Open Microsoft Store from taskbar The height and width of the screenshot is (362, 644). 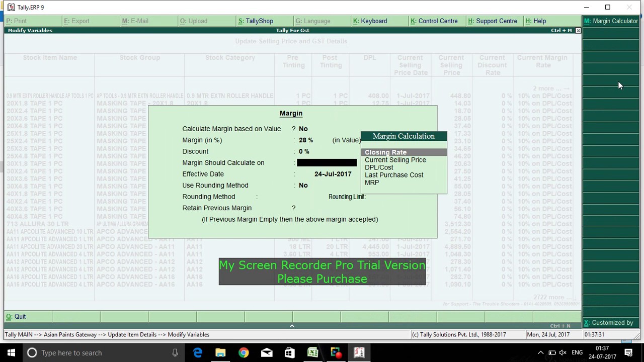(x=290, y=353)
